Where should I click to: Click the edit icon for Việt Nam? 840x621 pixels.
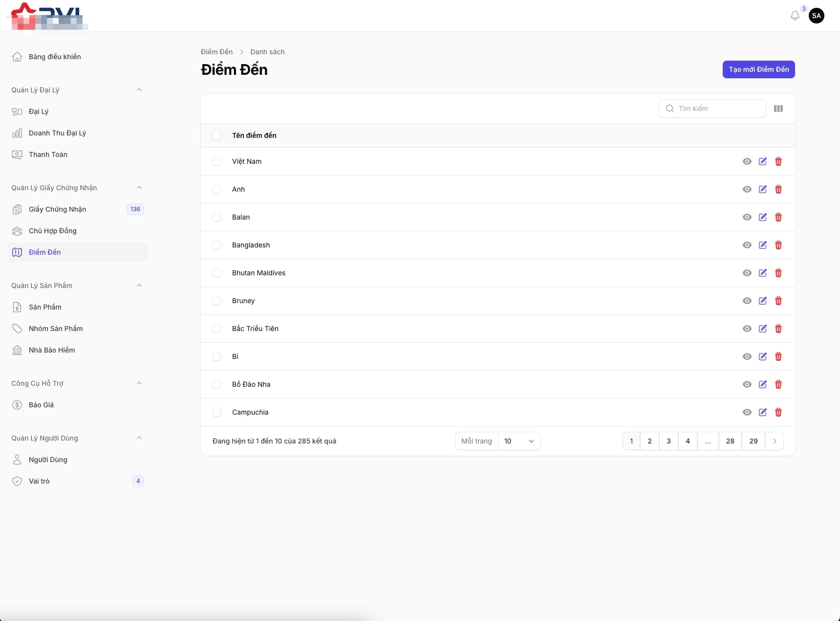tap(762, 161)
